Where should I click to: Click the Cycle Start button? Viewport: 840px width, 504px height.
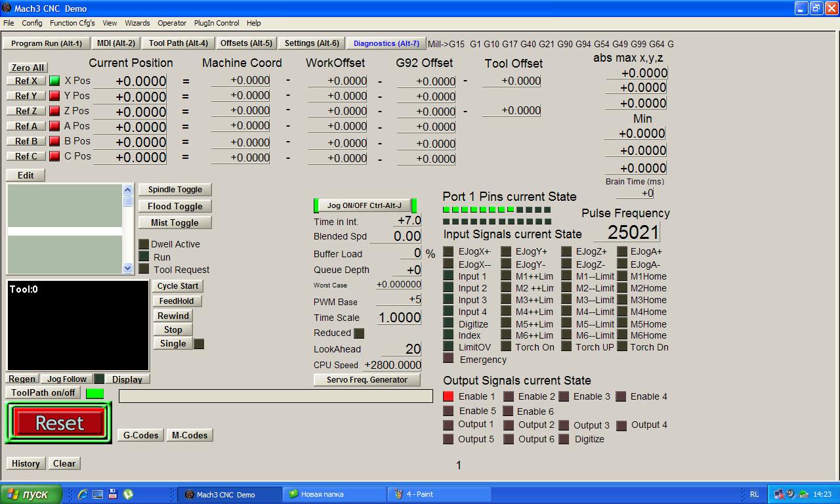tap(178, 286)
